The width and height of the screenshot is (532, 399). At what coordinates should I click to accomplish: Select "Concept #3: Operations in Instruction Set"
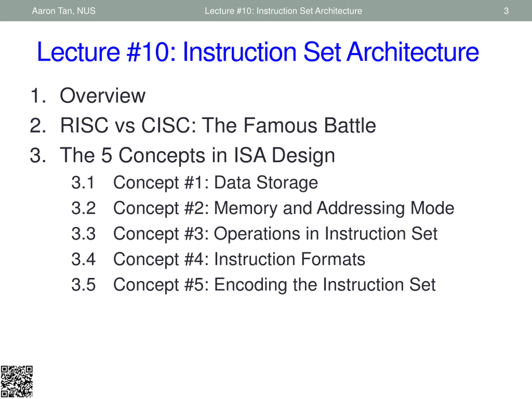tap(275, 234)
